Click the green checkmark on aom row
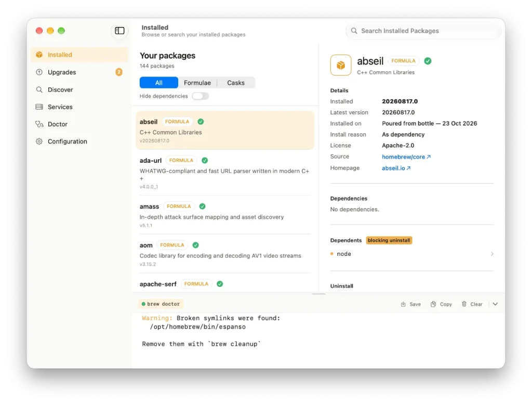The height and width of the screenshot is (404, 532). pos(195,245)
